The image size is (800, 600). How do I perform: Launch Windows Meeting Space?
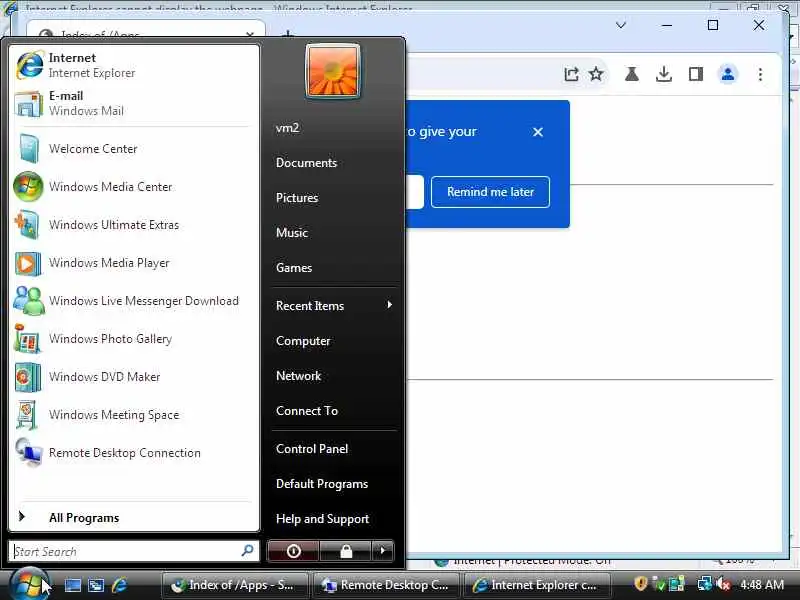tap(134, 415)
